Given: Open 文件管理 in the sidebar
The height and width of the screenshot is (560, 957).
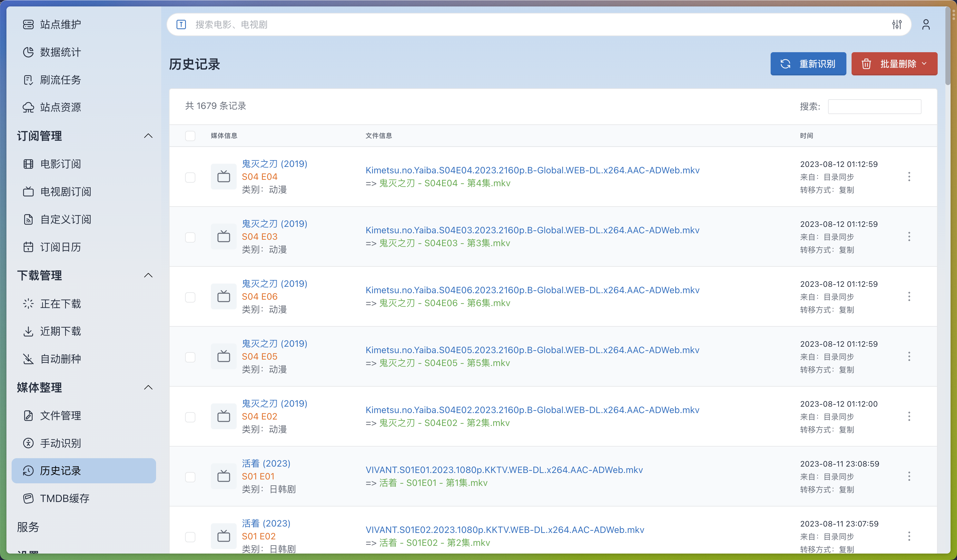Looking at the screenshot, I should pyautogui.click(x=84, y=415).
